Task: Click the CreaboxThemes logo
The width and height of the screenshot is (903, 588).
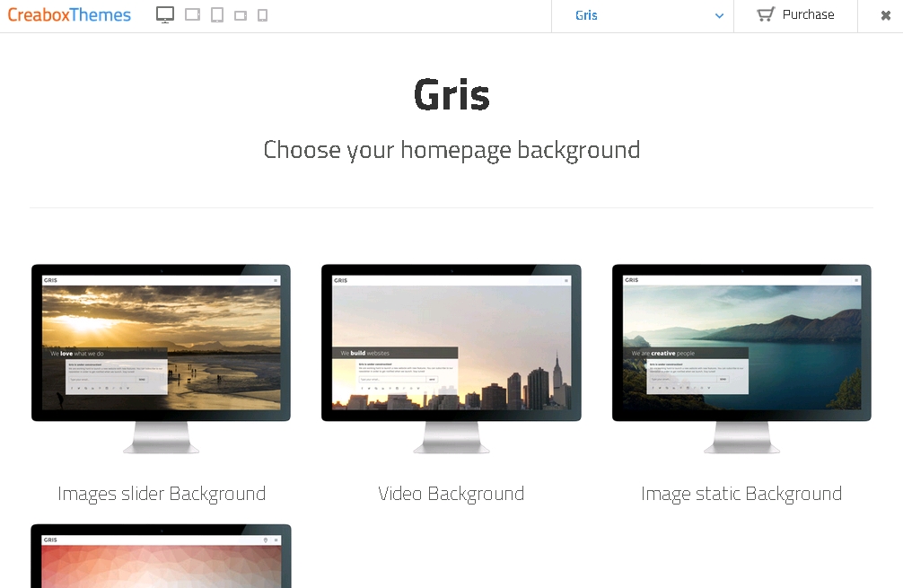Action: tap(69, 15)
